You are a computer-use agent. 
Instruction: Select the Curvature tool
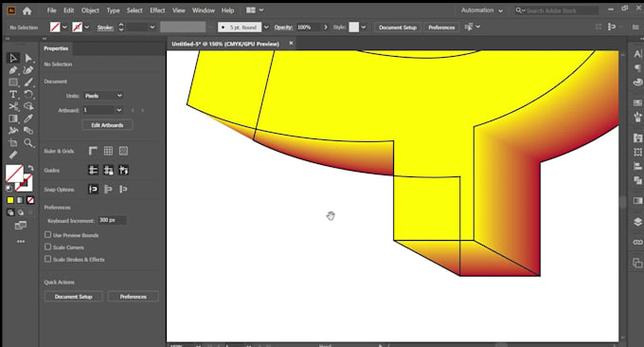pyautogui.click(x=28, y=70)
